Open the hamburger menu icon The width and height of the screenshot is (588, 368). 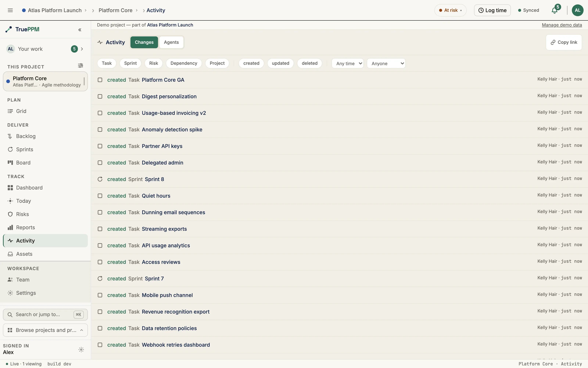click(10, 10)
